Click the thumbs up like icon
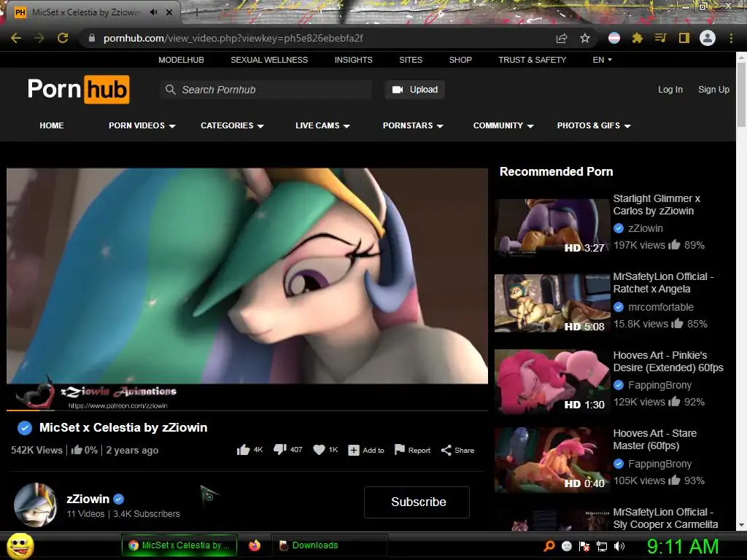 pyautogui.click(x=244, y=450)
